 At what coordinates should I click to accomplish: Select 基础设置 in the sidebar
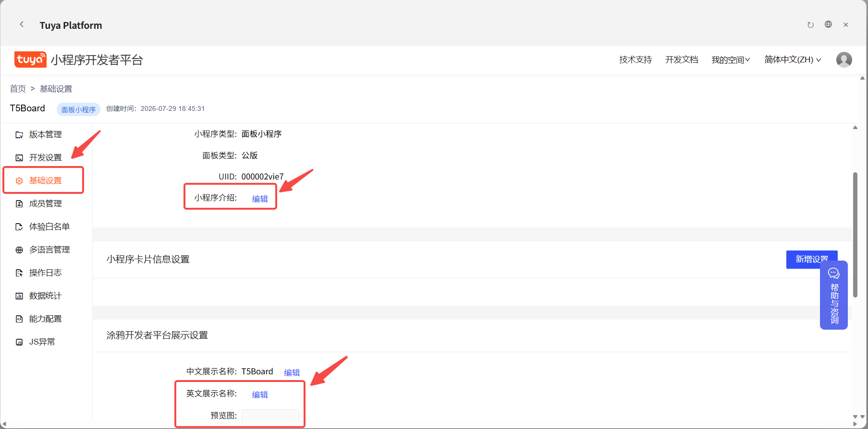(x=45, y=181)
